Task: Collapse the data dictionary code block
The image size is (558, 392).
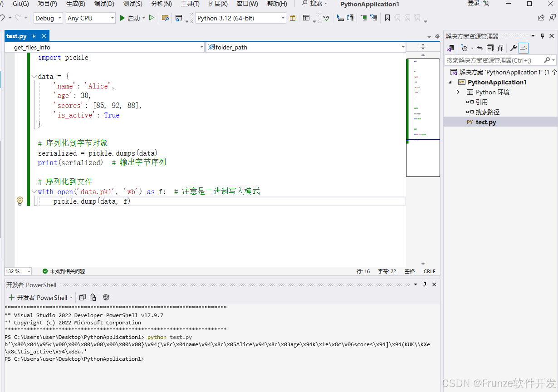Action: coord(34,77)
